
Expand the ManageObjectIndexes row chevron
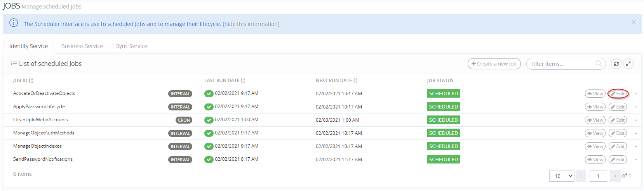coord(636,146)
